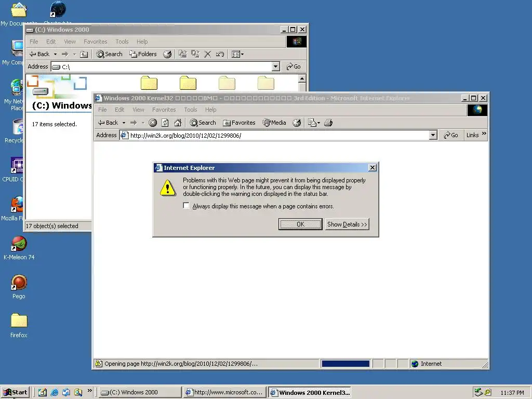
Task: Click the Media toolbar button
Action: [274, 123]
